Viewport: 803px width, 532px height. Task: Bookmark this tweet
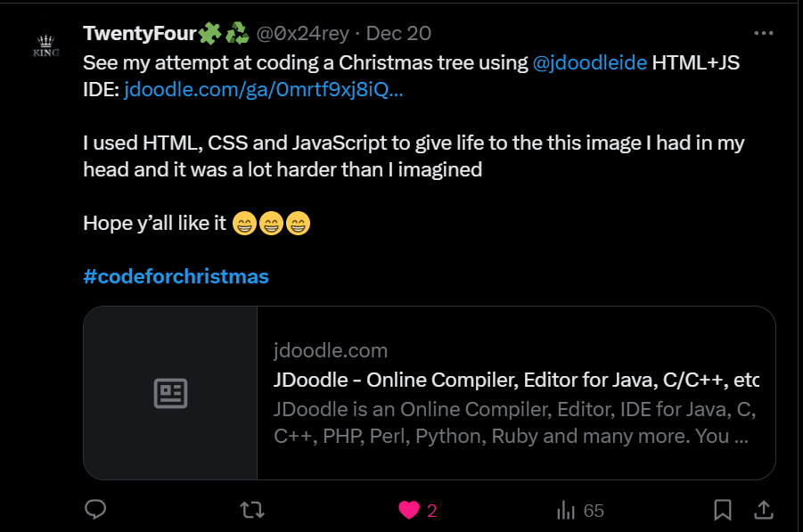(723, 510)
